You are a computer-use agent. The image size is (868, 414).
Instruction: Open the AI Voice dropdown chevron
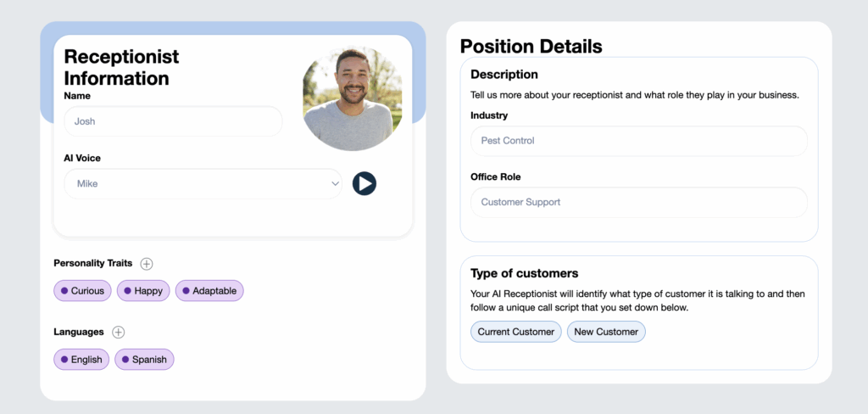335,183
